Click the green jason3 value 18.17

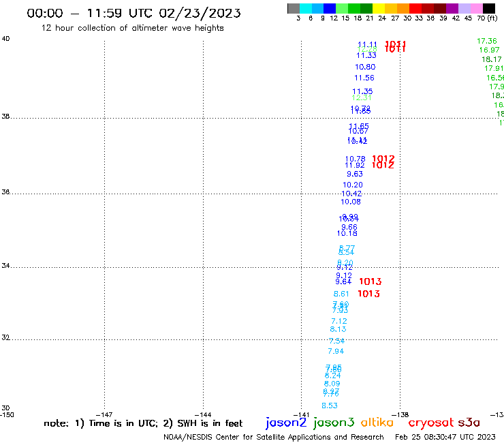point(492,59)
